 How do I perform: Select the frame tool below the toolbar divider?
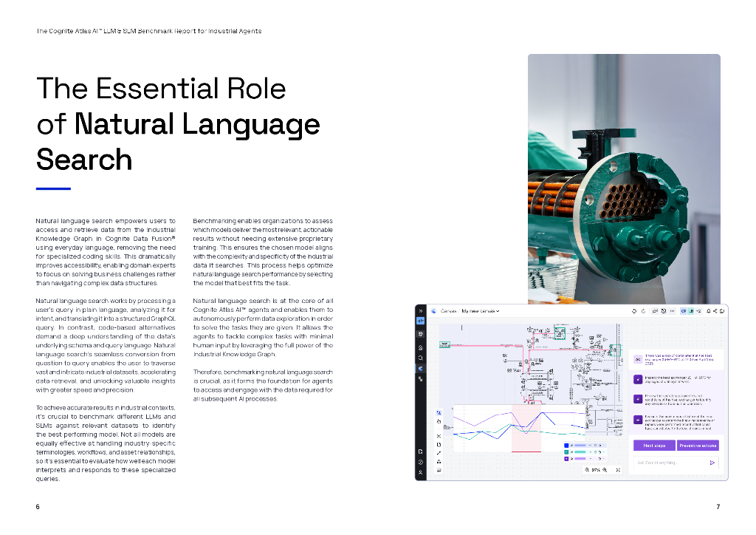coord(439,436)
